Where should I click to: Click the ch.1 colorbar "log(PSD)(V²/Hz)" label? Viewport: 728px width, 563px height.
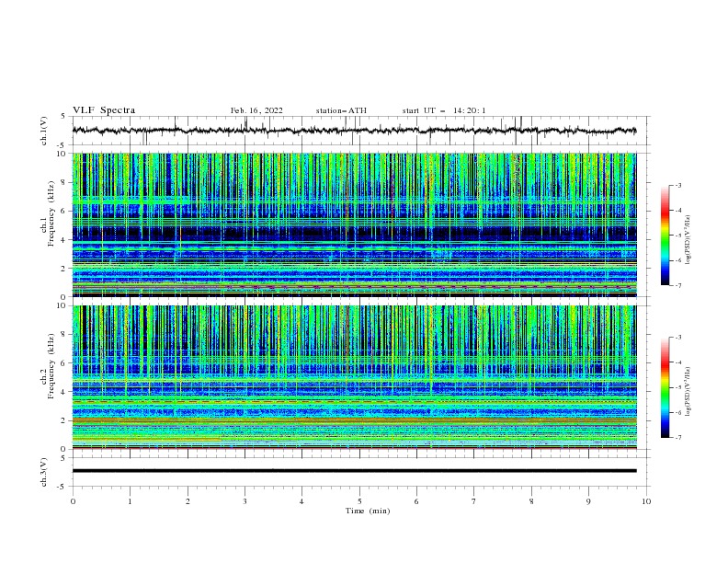pyautogui.click(x=689, y=239)
